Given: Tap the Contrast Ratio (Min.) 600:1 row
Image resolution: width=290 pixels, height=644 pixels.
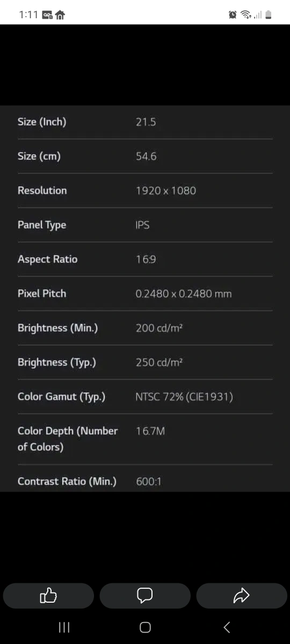Looking at the screenshot, I should tap(145, 481).
